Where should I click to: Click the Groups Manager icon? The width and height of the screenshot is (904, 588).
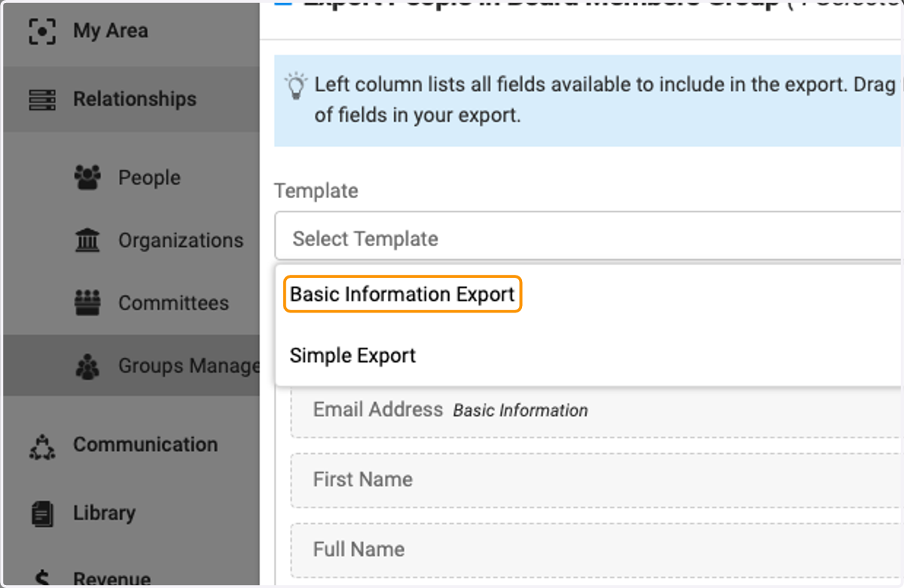click(88, 367)
